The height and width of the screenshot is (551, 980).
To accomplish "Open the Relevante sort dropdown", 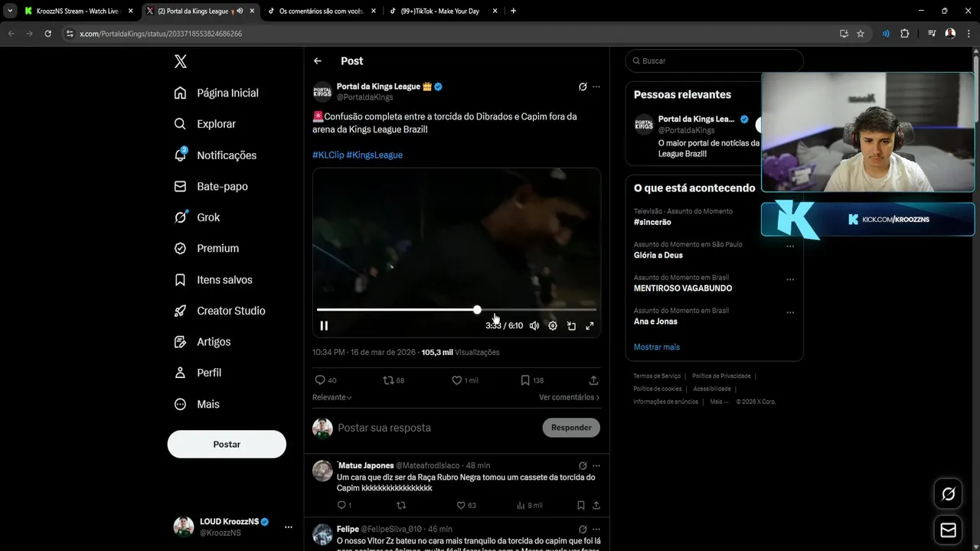I will point(332,397).
